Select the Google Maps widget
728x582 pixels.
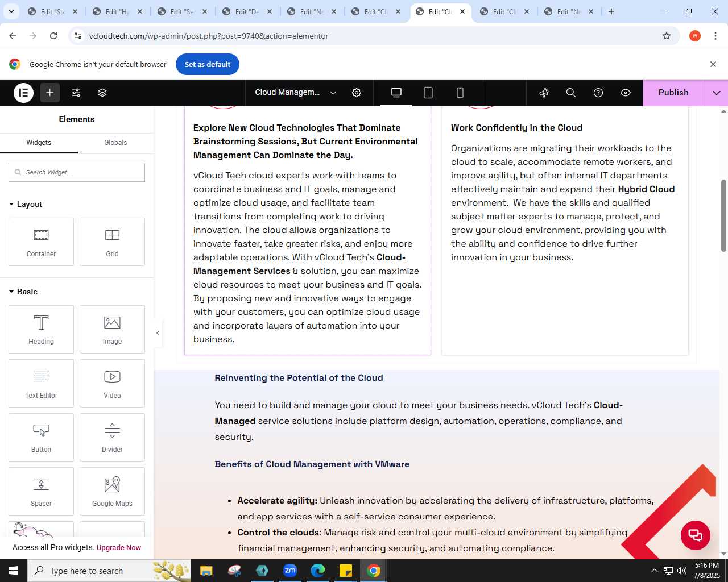pos(112,491)
